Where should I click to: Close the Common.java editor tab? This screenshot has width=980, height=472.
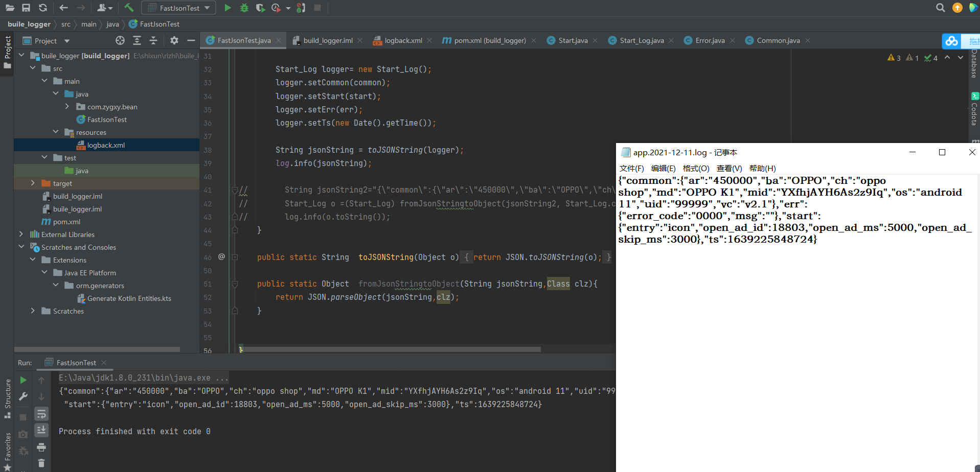(x=808, y=40)
